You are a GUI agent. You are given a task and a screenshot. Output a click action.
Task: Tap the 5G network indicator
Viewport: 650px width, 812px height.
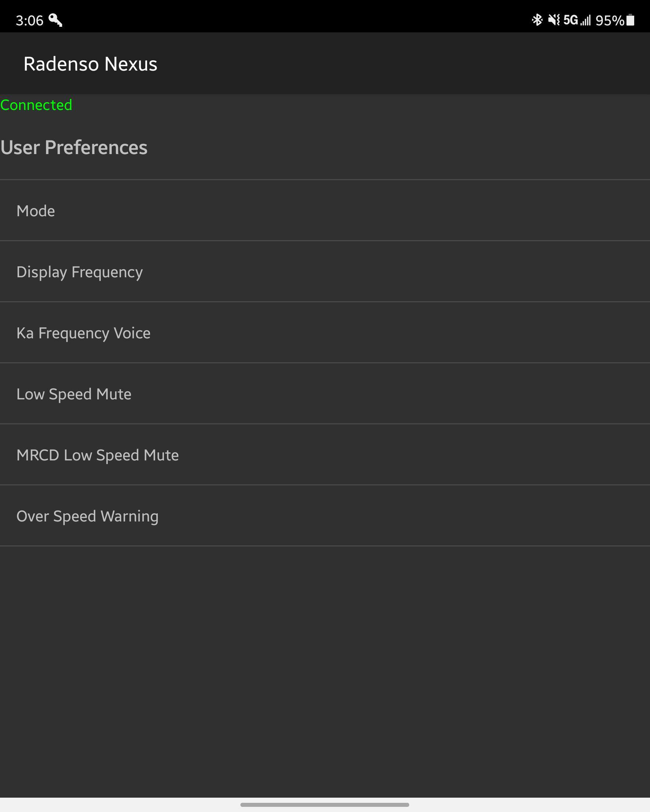coord(570,20)
